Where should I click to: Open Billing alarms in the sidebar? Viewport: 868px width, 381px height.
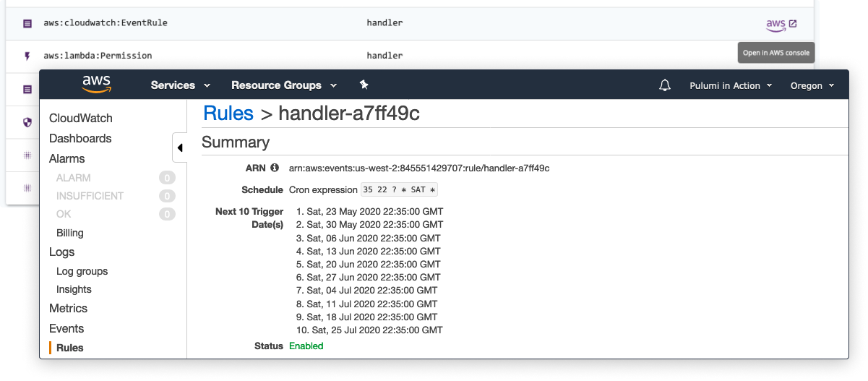tap(70, 233)
